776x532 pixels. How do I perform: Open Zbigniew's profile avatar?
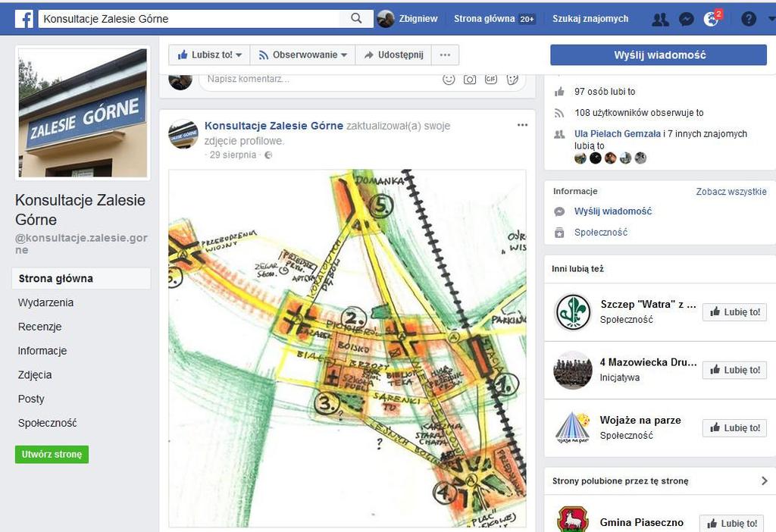pyautogui.click(x=386, y=19)
